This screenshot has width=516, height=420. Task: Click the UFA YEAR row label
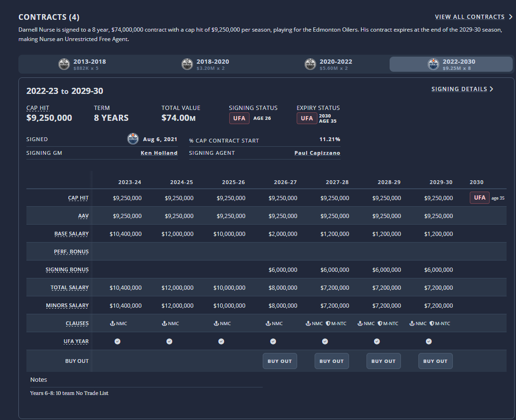pyautogui.click(x=76, y=341)
